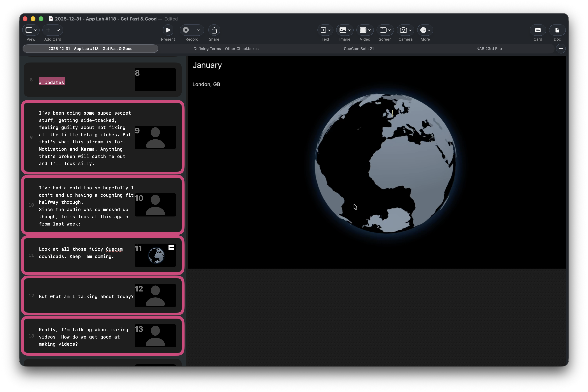The width and height of the screenshot is (588, 392).
Task: Open the Share icon
Action: click(x=214, y=30)
